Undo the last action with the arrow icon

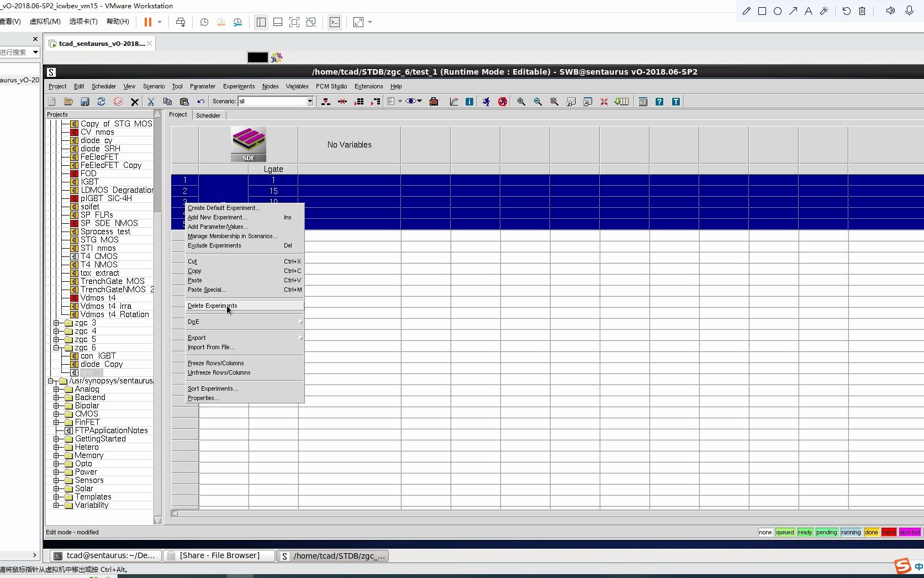coord(200,102)
